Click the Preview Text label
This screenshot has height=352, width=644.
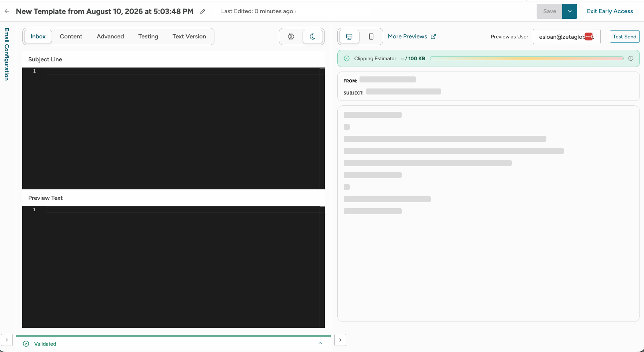45,198
